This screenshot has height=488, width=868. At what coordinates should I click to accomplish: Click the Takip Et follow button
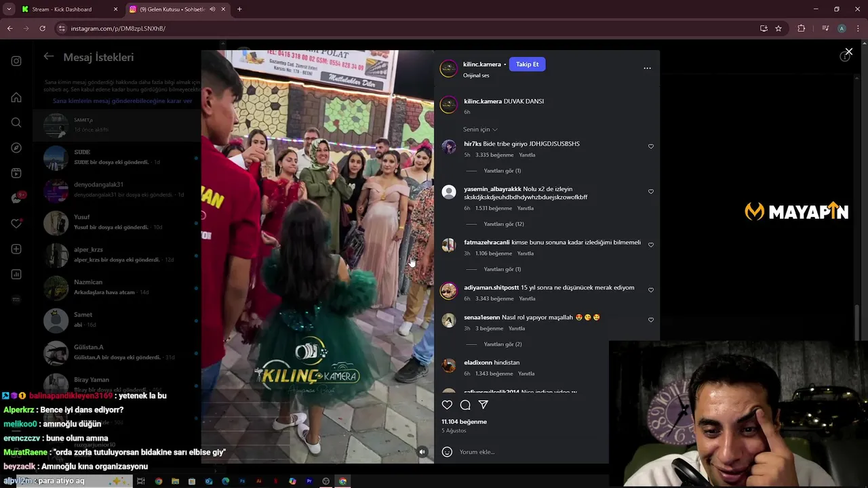528,64
